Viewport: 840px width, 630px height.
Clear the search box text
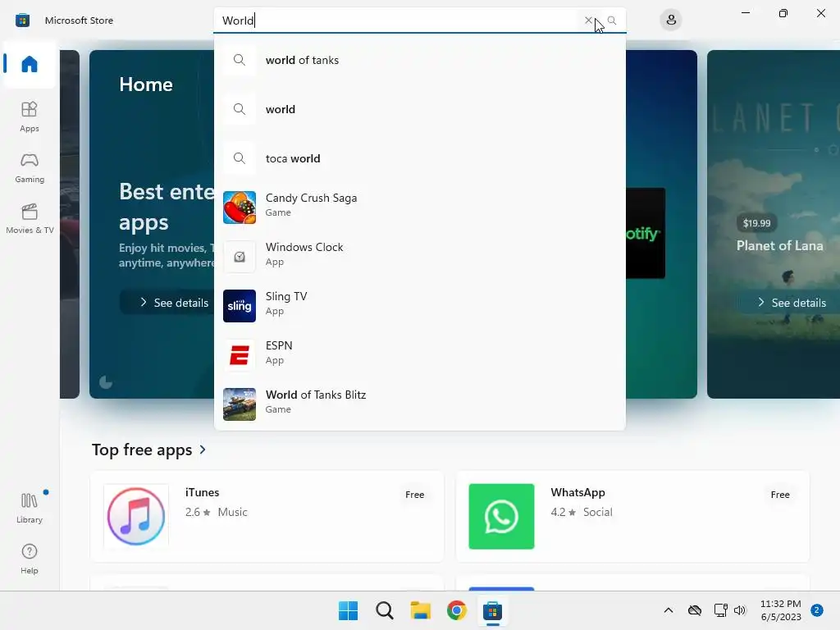[588, 21]
